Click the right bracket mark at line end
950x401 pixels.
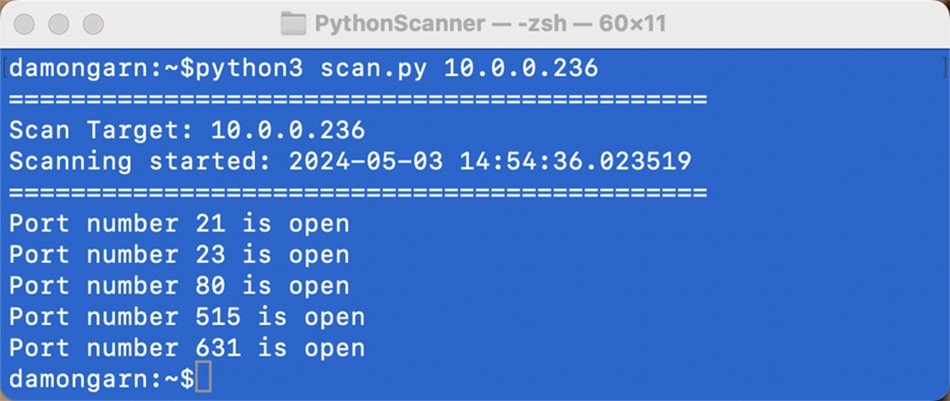click(x=943, y=70)
